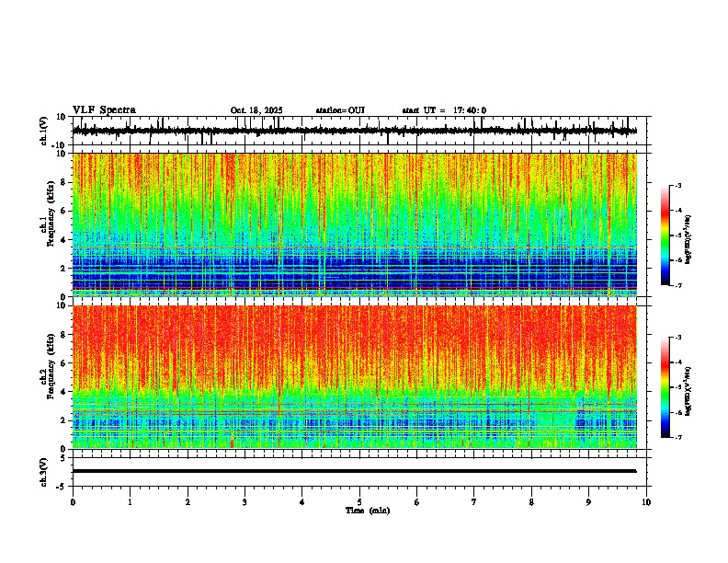Click the ch.1 color bar log(PSD) unit label
The width and height of the screenshot is (728, 563).
click(688, 240)
